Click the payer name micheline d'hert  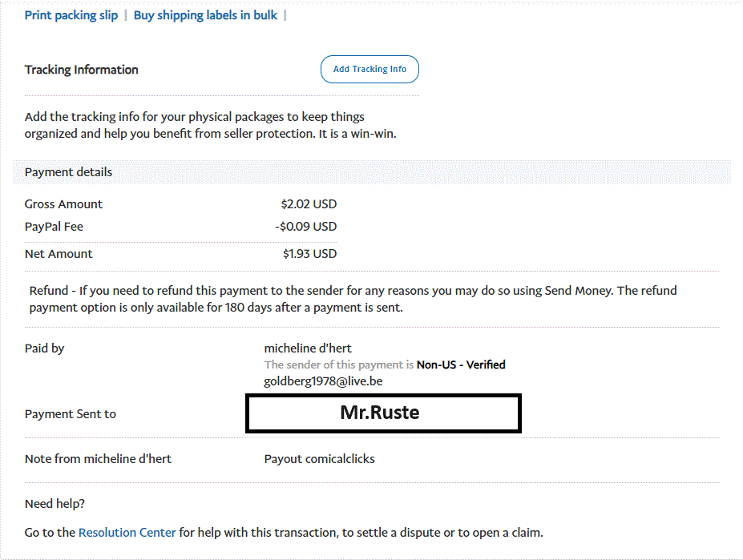(308, 348)
